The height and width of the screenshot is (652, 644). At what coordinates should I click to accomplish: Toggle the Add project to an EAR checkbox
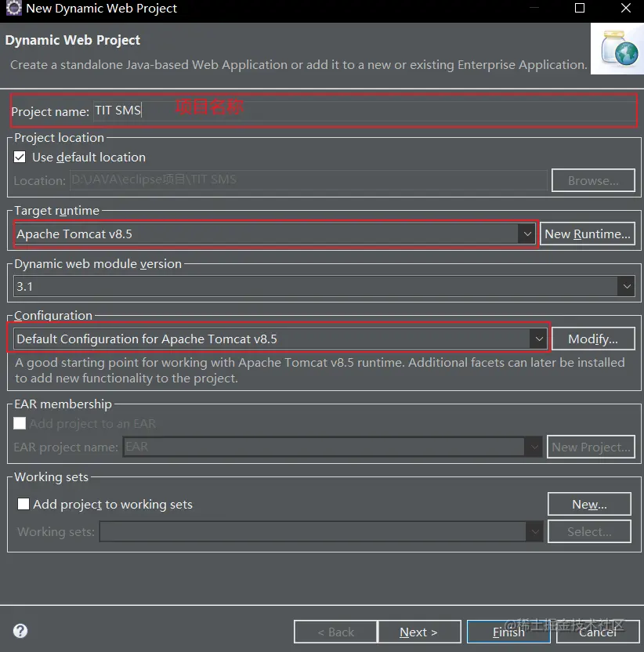coord(20,423)
